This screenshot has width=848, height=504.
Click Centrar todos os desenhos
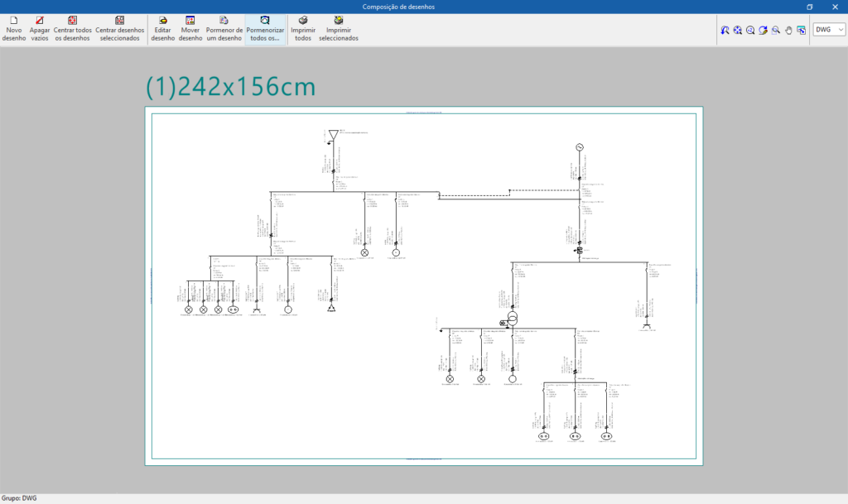[x=73, y=29]
